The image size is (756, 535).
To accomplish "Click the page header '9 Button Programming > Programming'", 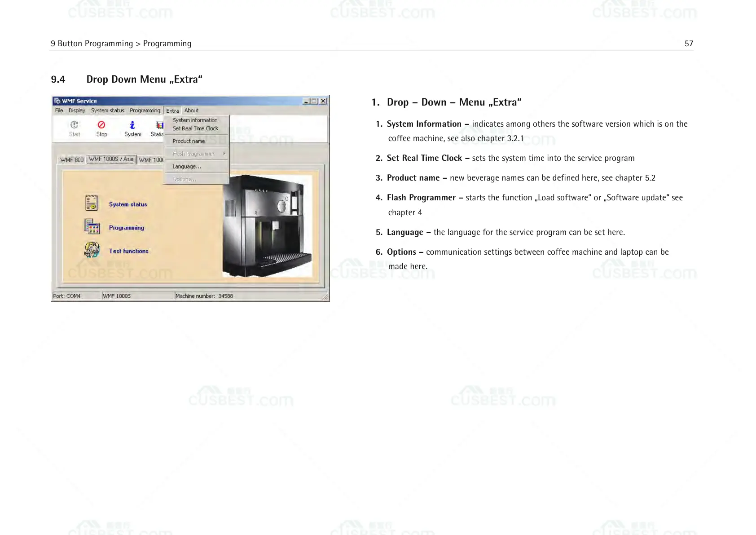I will 121,44.
